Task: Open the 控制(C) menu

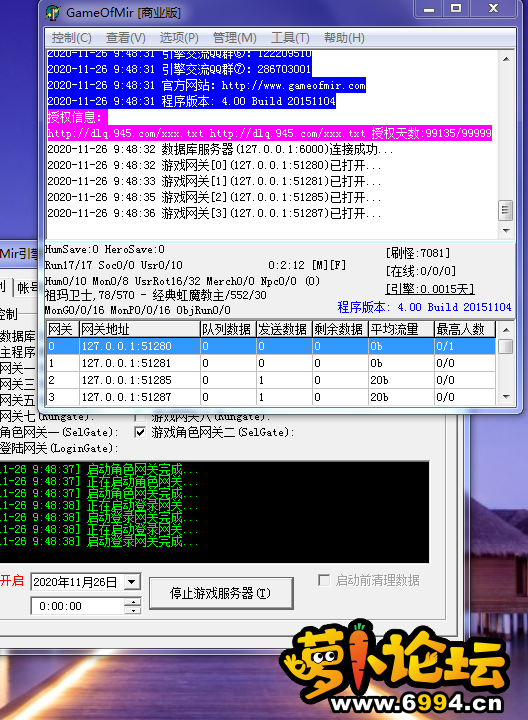Action: (72, 38)
